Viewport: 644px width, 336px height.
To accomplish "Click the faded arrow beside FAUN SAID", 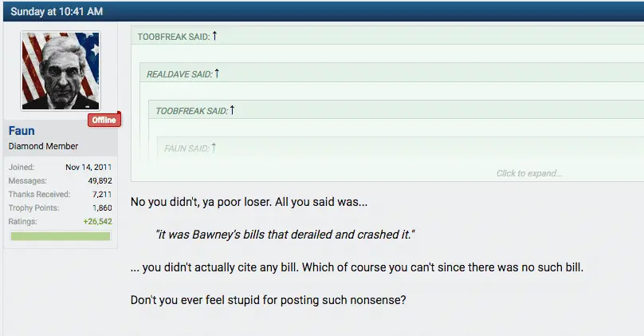I will pos(214,148).
